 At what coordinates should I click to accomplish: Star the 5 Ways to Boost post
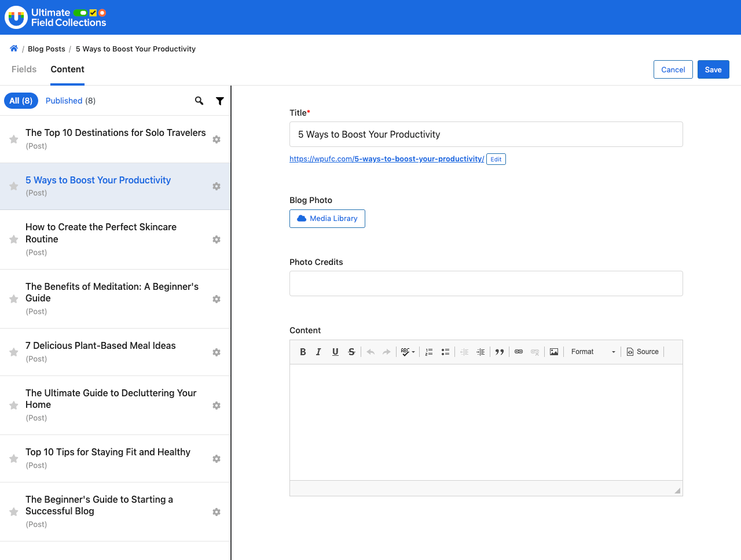coord(14,186)
